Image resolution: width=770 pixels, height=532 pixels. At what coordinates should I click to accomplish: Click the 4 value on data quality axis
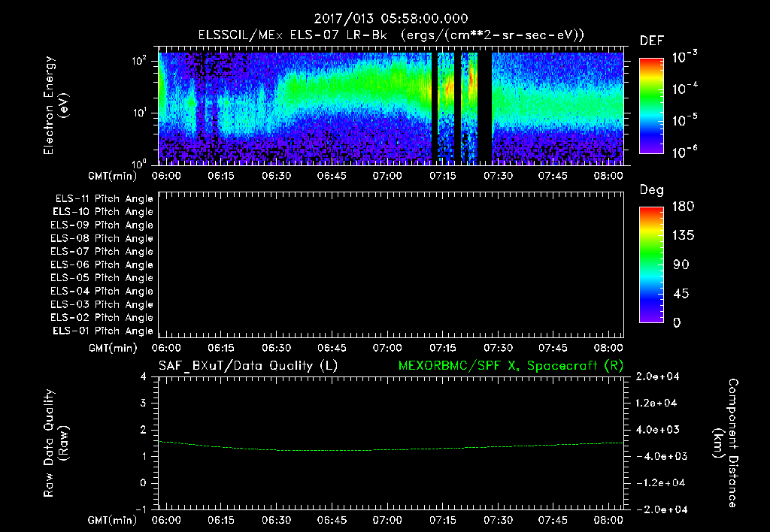pos(143,377)
